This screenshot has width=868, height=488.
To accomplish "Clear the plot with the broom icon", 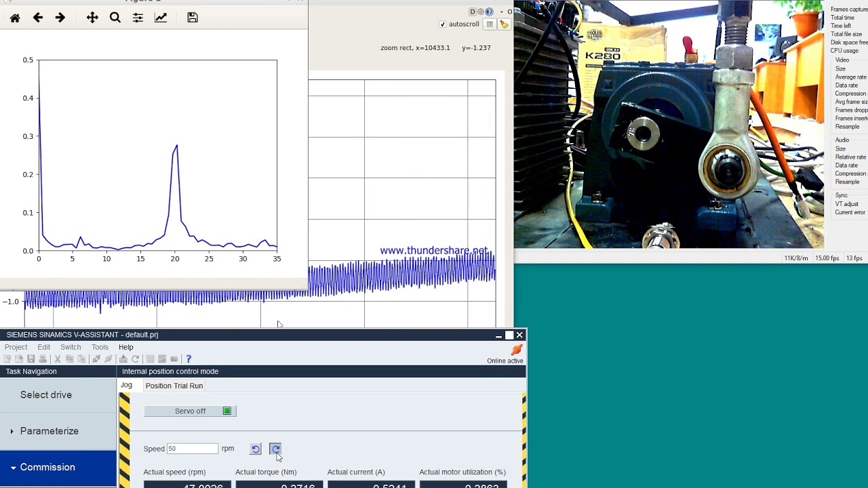I will (x=504, y=24).
